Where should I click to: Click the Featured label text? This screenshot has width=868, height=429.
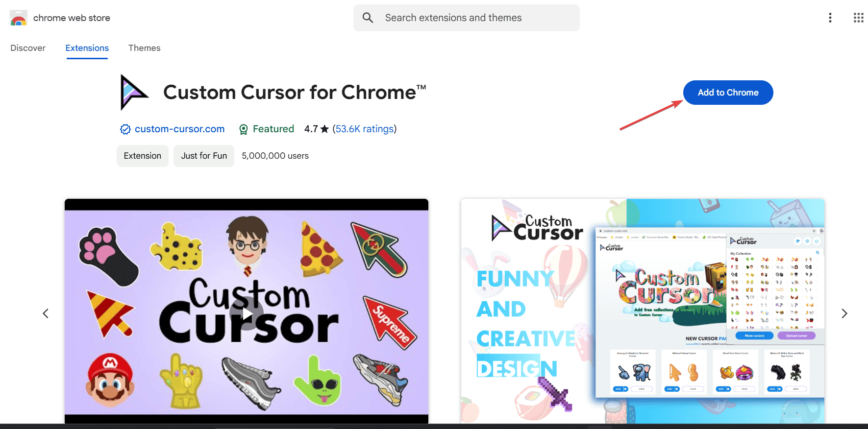[273, 129]
